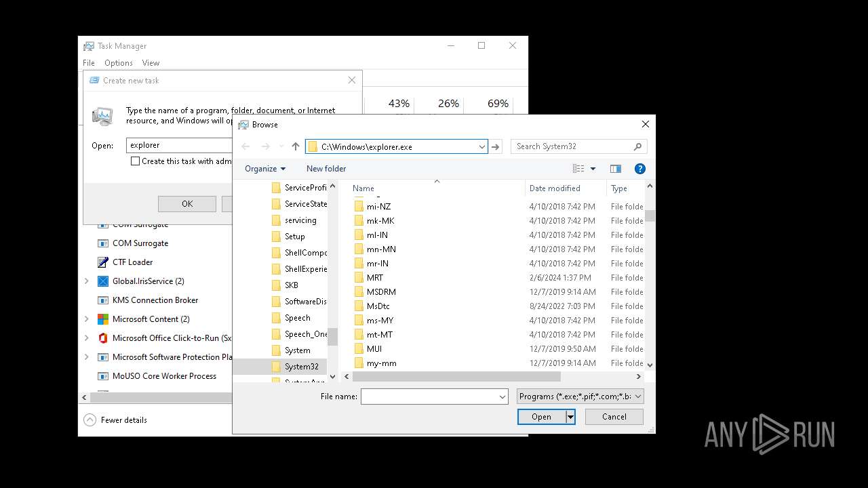Enable Create this task with administrative privileges
868x488 pixels.
coord(135,161)
